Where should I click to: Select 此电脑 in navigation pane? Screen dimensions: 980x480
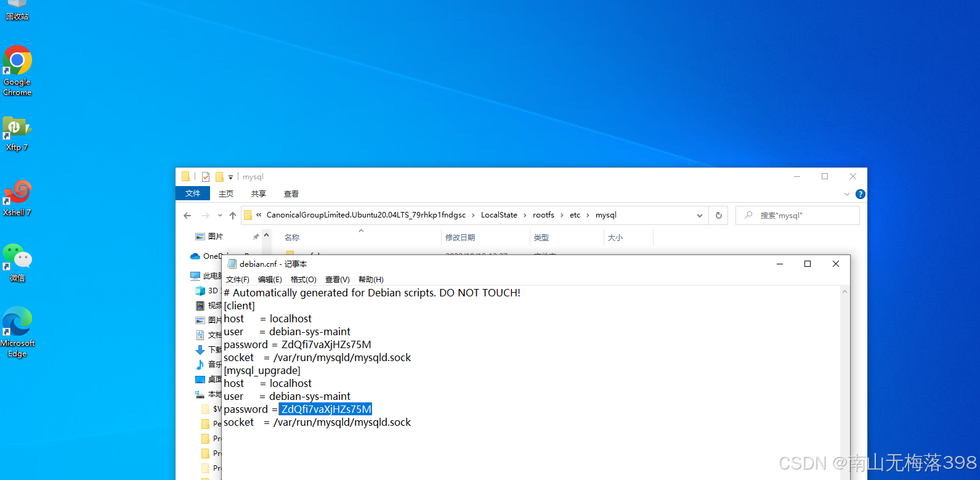206,276
